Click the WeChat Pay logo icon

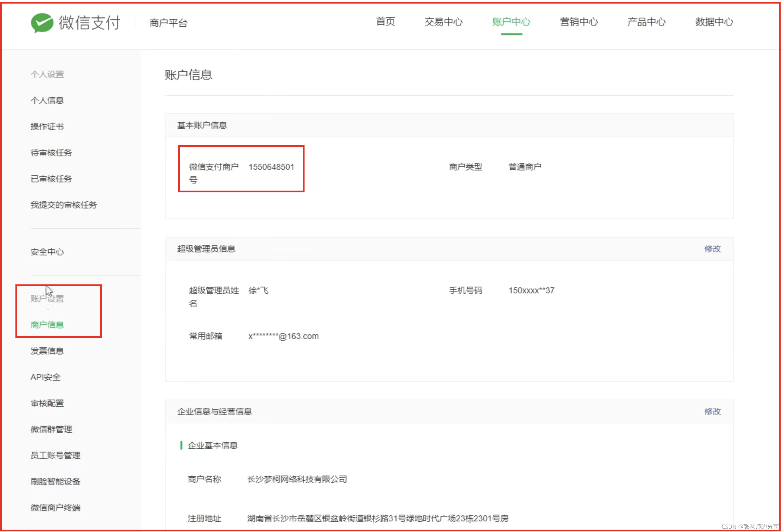point(42,23)
